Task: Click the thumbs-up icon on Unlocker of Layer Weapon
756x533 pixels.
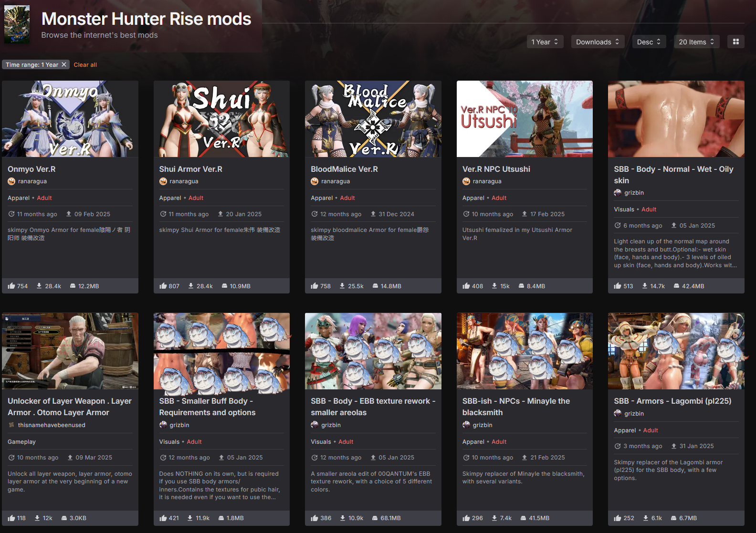Action: pos(11,518)
